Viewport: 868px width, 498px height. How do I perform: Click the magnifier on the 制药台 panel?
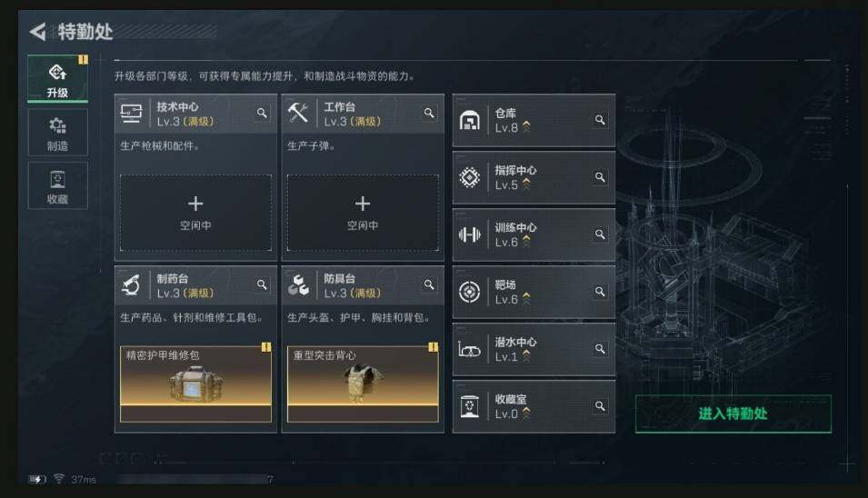click(262, 285)
